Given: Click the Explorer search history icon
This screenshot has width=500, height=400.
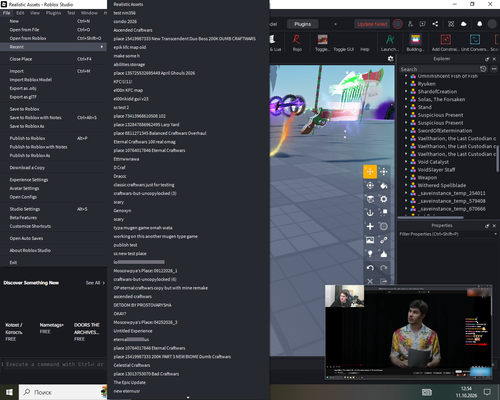Looking at the screenshot, I should (x=483, y=69).
